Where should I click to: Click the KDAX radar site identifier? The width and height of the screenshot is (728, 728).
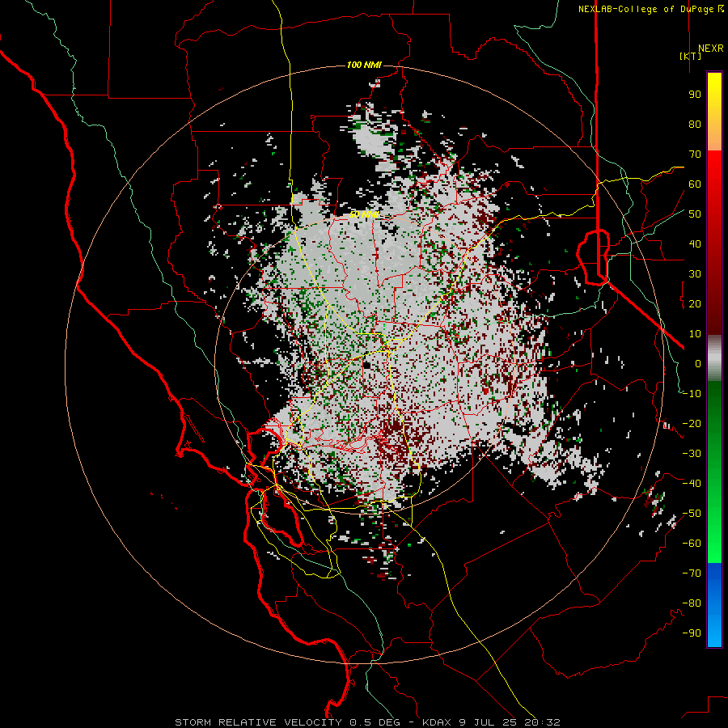point(437,722)
